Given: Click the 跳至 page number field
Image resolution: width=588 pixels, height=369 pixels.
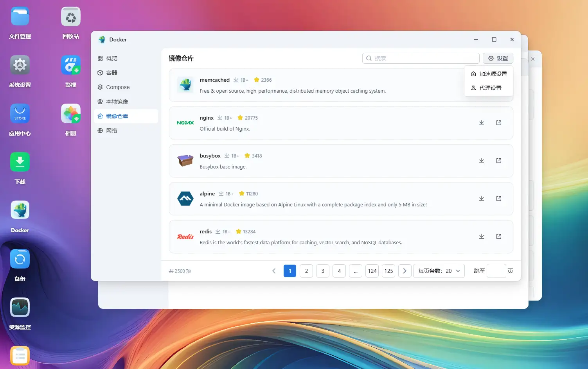Looking at the screenshot, I should [x=496, y=270].
